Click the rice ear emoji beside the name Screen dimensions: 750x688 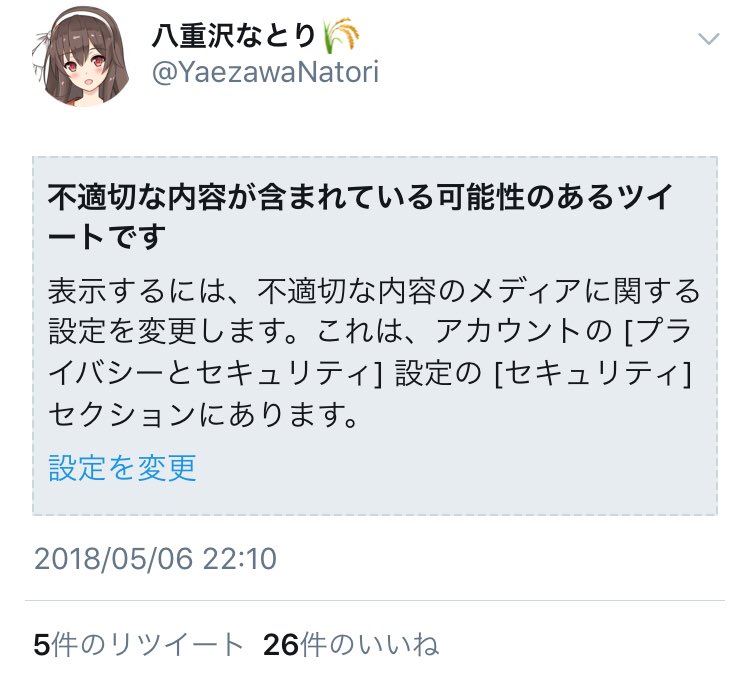click(342, 35)
